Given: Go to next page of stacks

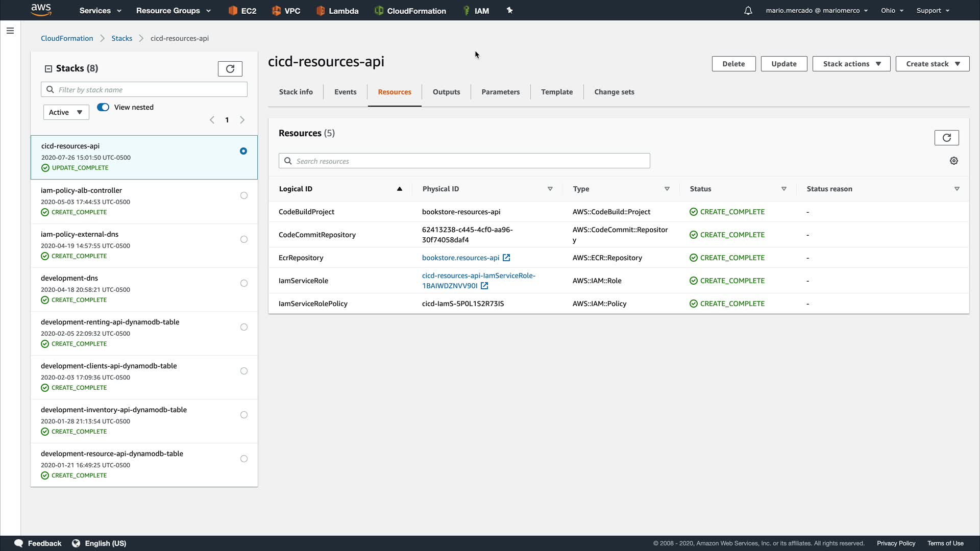Looking at the screenshot, I should click(x=242, y=120).
